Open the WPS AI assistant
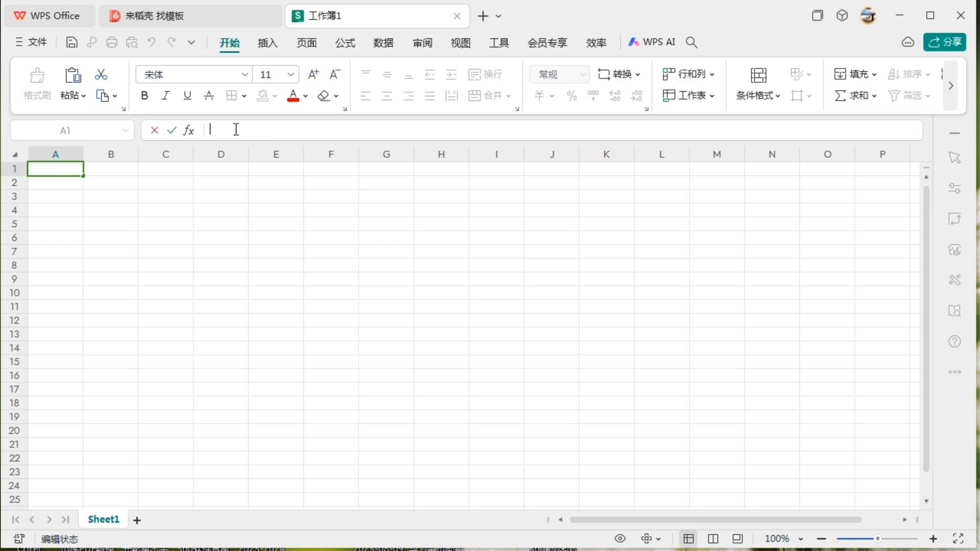Image resolution: width=980 pixels, height=551 pixels. tap(654, 42)
